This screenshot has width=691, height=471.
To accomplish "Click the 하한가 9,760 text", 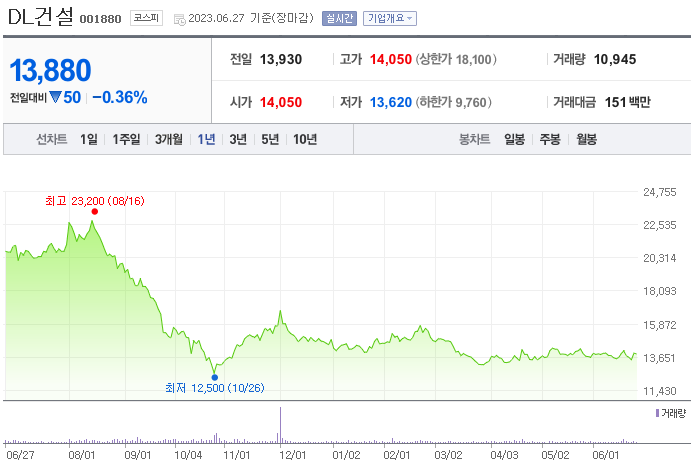I will click(453, 102).
